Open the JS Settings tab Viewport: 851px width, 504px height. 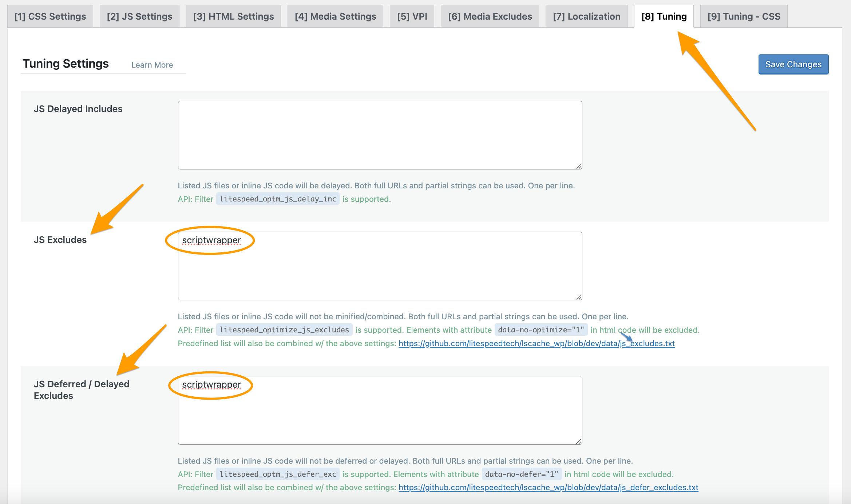(139, 16)
